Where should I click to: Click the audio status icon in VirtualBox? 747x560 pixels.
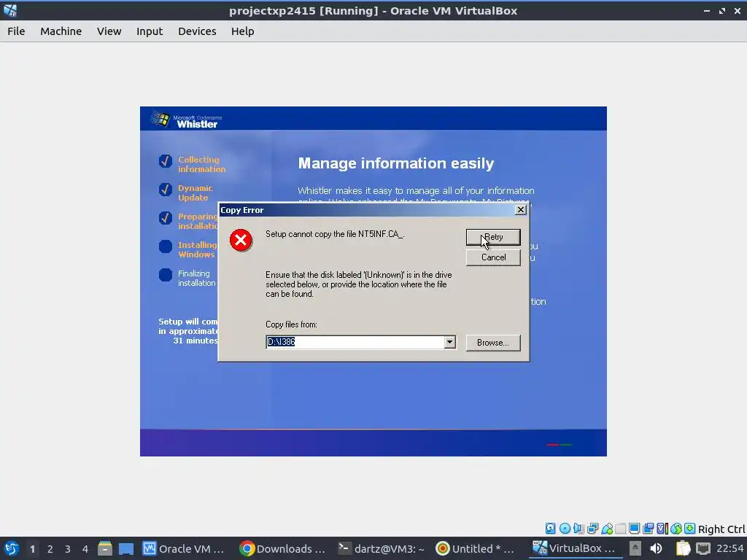pyautogui.click(x=578, y=528)
